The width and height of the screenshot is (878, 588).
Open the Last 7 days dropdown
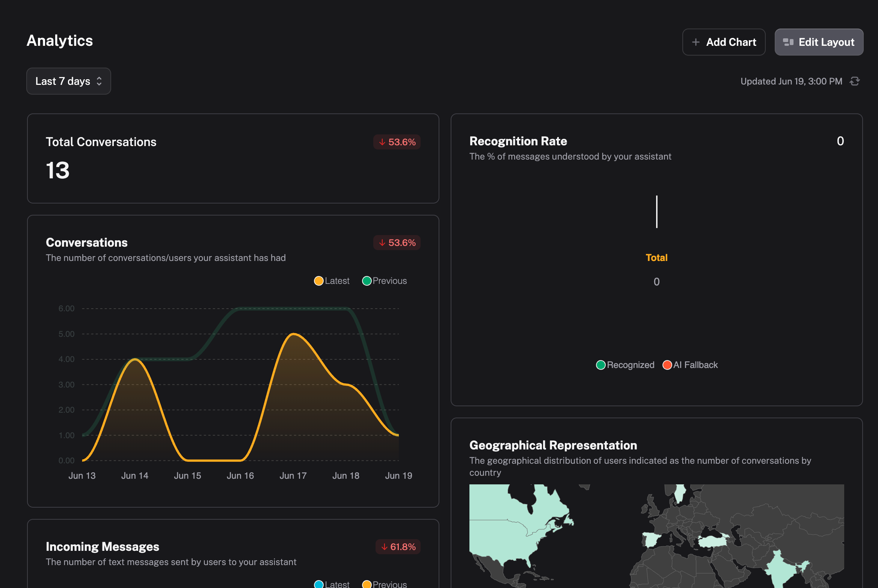[x=68, y=81]
